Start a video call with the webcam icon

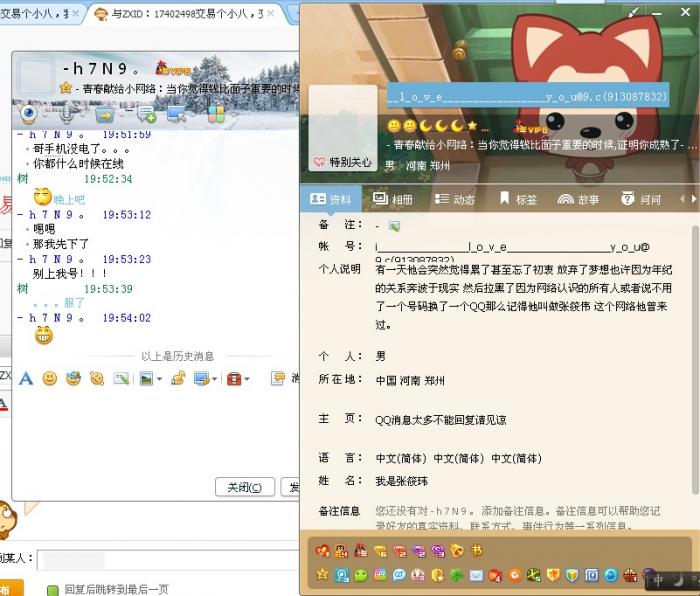(x=29, y=113)
